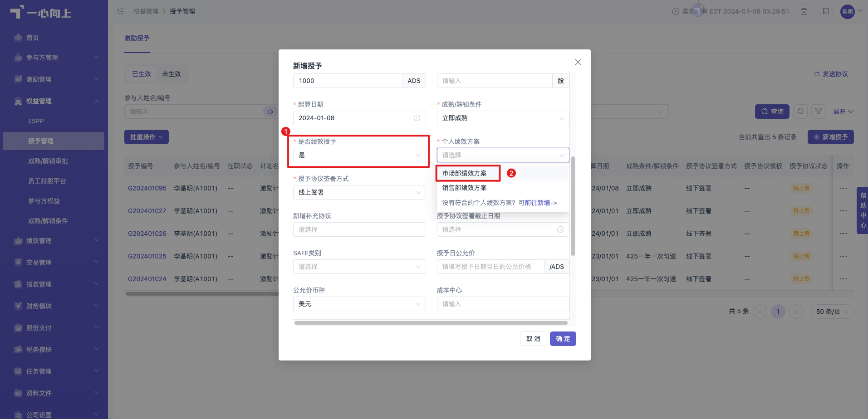The height and width of the screenshot is (419, 868).
Task: Click 确定 button in dialog
Action: point(563,339)
